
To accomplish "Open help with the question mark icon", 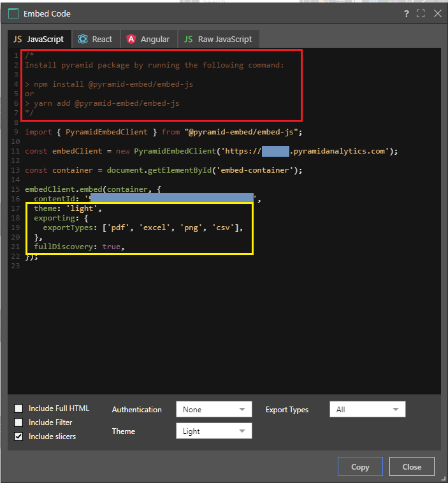I will click(407, 13).
